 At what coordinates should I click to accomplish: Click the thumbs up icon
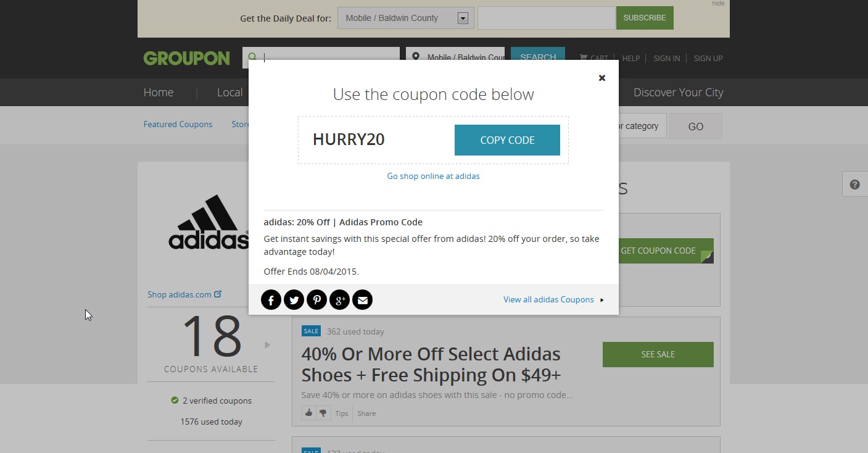pos(308,413)
